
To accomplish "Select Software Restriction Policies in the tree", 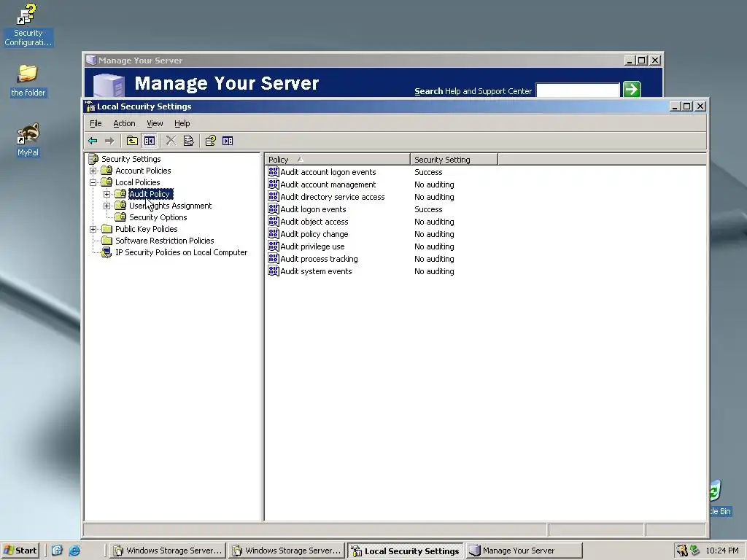I will coord(164,241).
